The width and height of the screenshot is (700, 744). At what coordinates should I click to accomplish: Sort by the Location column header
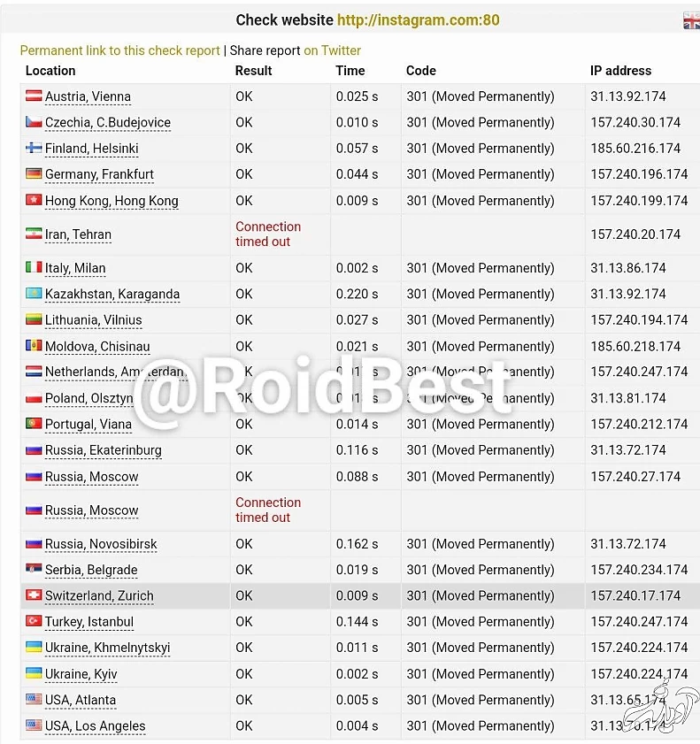pyautogui.click(x=50, y=71)
